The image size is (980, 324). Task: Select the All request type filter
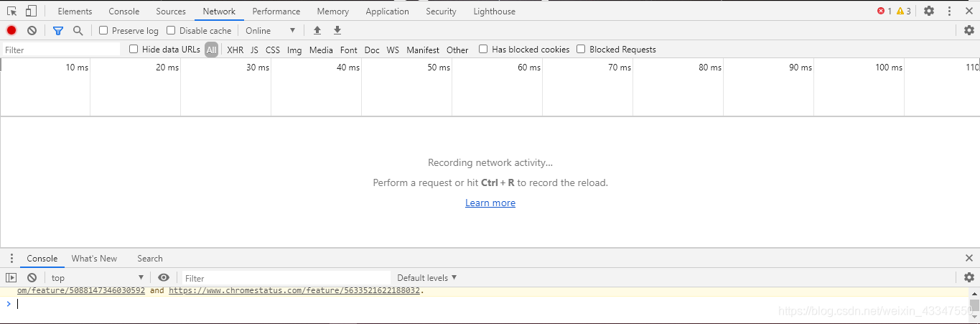point(211,50)
